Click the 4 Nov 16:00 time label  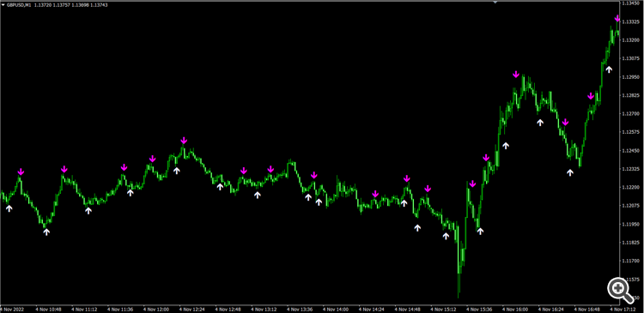(x=515, y=310)
